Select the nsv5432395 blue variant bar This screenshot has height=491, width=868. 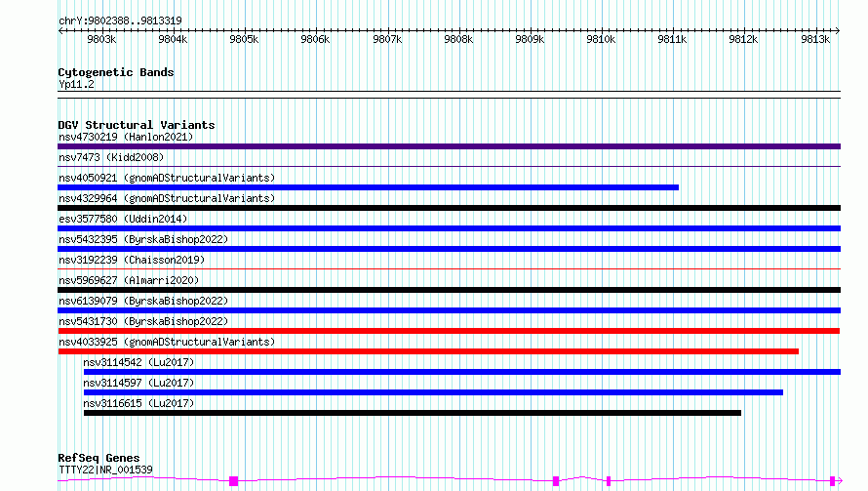click(x=449, y=249)
